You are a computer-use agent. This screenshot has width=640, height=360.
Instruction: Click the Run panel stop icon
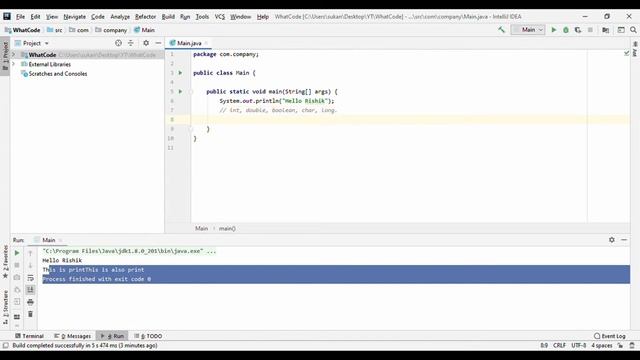point(17,265)
